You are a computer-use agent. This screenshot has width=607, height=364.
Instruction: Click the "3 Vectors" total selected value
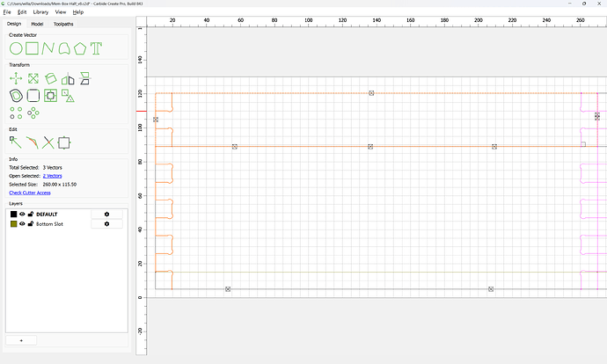(52, 168)
